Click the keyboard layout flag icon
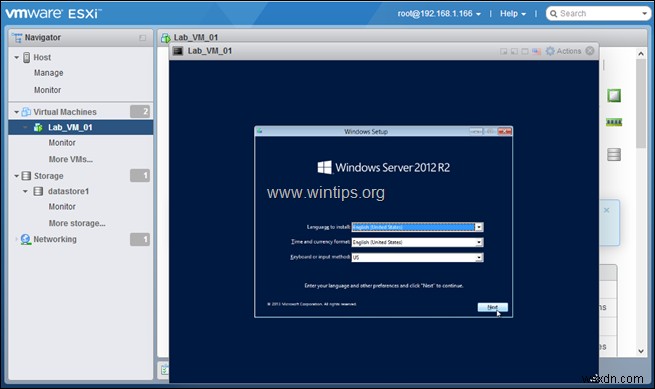655x389 pixels. [536, 51]
